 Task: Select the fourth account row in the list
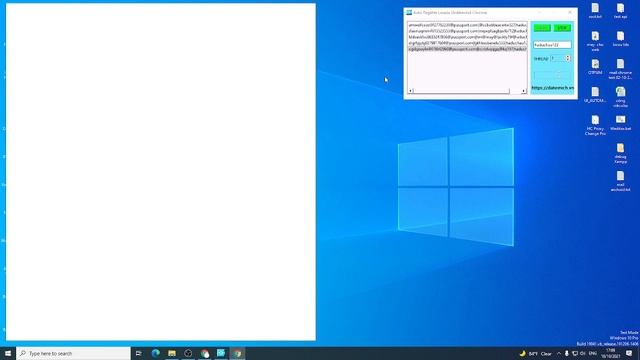(x=467, y=43)
